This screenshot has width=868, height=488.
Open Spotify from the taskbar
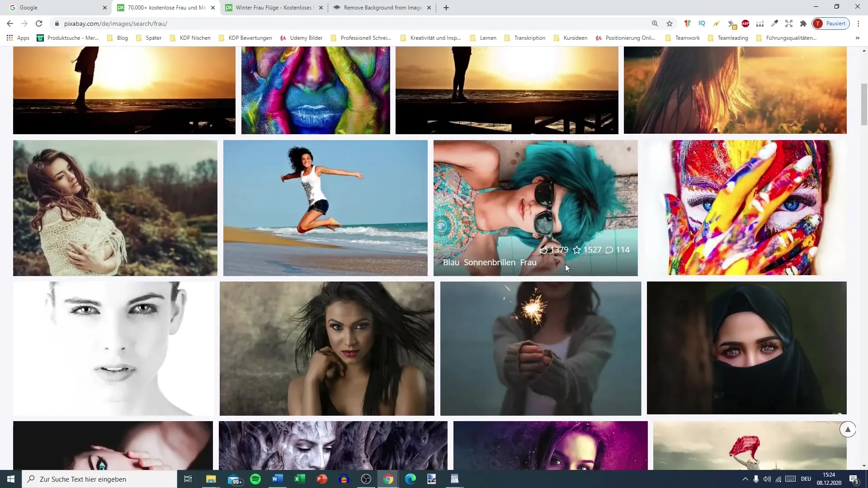[255, 479]
